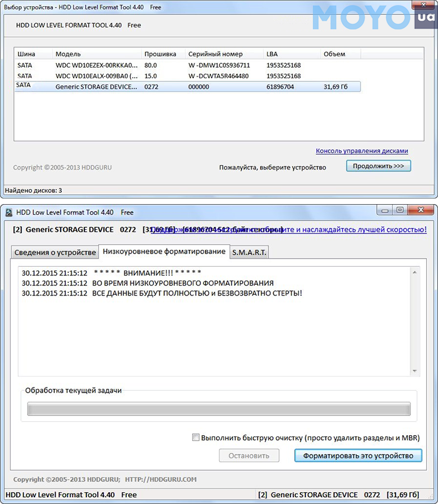This screenshot has height=504, width=438.
Task: Click the Остановить button
Action: [249, 456]
